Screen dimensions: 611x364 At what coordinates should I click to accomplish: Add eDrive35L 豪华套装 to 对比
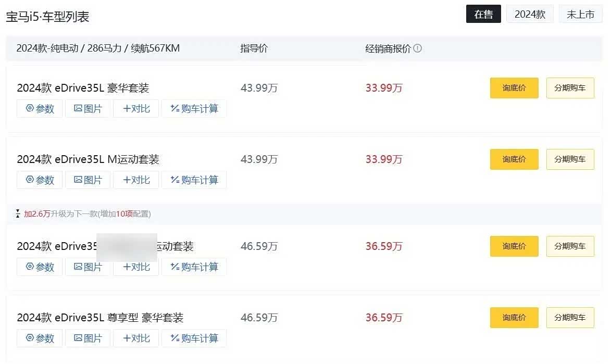[136, 109]
